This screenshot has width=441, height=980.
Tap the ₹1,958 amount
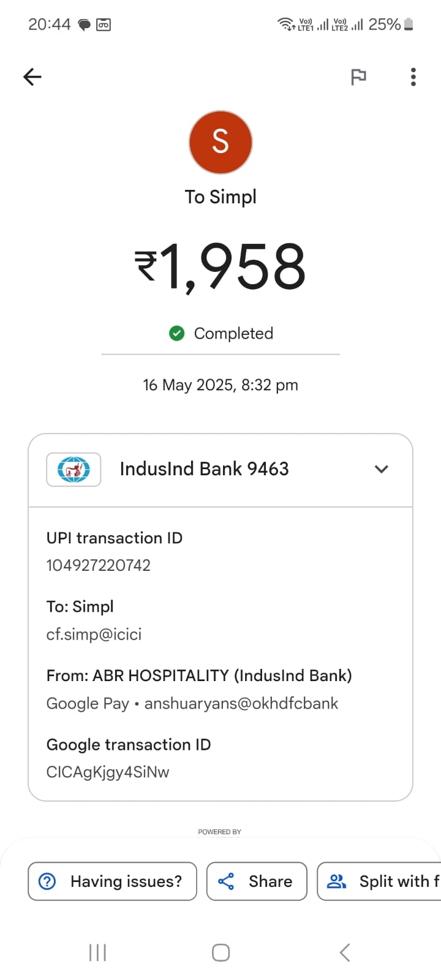(221, 267)
